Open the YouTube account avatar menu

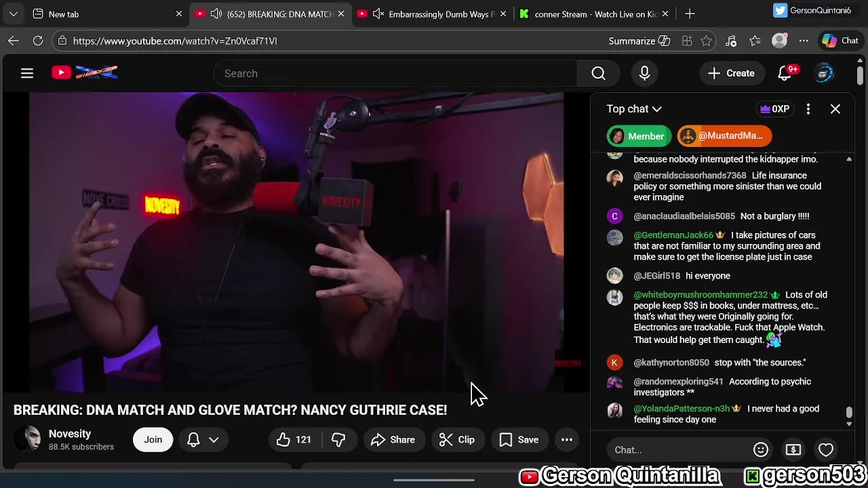pos(824,73)
